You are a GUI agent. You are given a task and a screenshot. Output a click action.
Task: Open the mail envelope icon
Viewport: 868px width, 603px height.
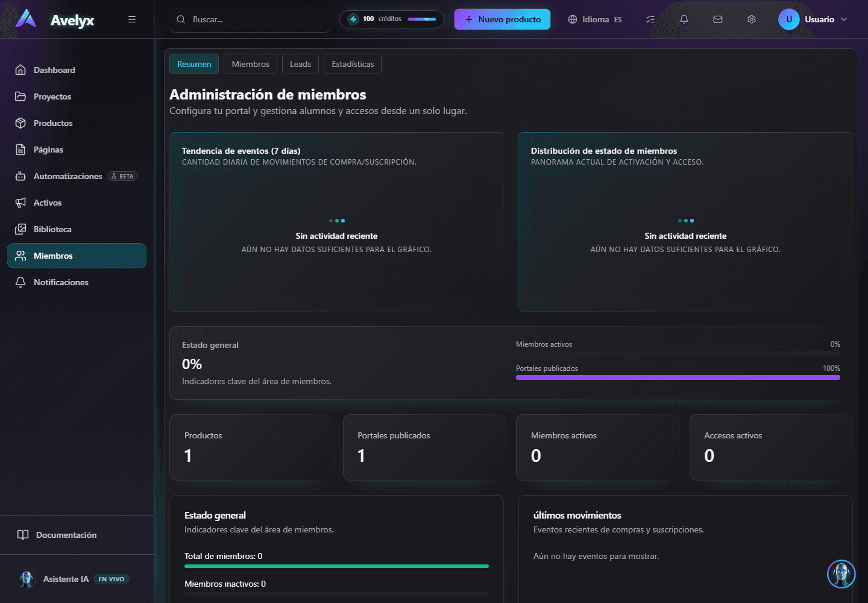[x=717, y=19]
